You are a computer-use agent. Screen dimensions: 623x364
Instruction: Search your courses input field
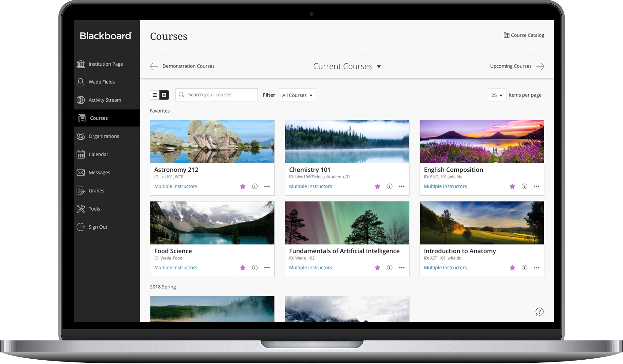pyautogui.click(x=216, y=95)
